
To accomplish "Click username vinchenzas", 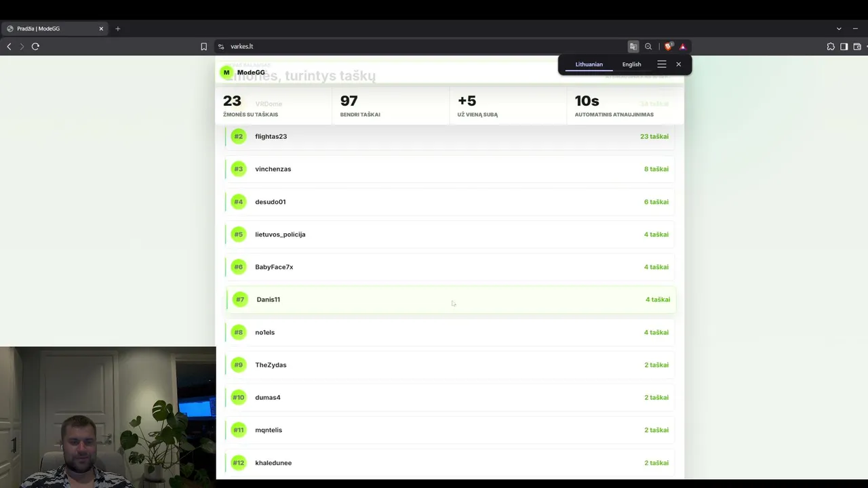I will point(273,169).
